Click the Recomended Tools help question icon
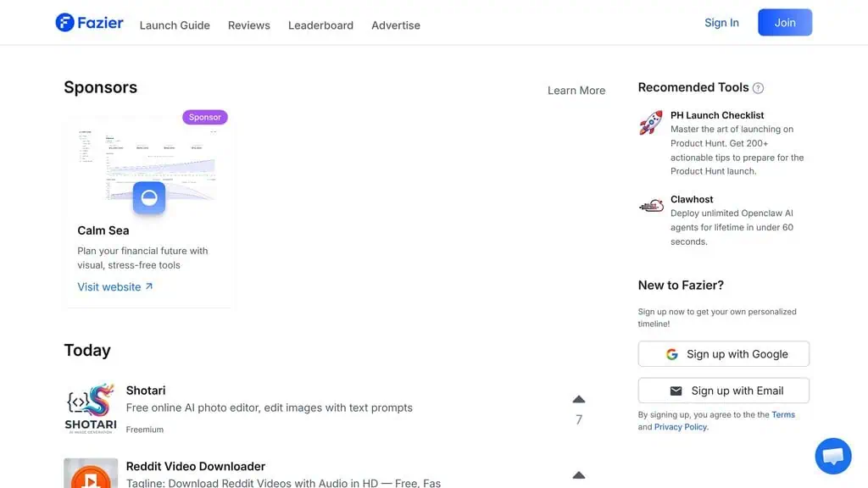The height and width of the screenshot is (488, 868). pyautogui.click(x=758, y=88)
